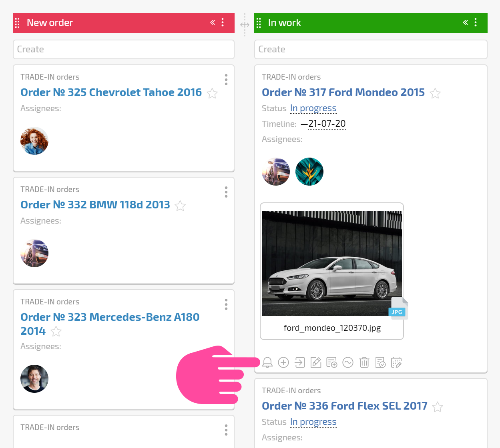Viewport: 500px width, 448px height.
Task: Click the plus circle icon on Order 317
Action: tap(283, 362)
